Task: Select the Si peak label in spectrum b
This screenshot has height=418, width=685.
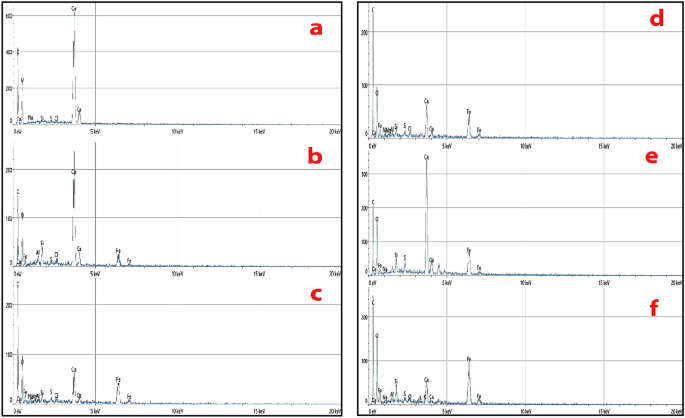Action: (x=42, y=243)
